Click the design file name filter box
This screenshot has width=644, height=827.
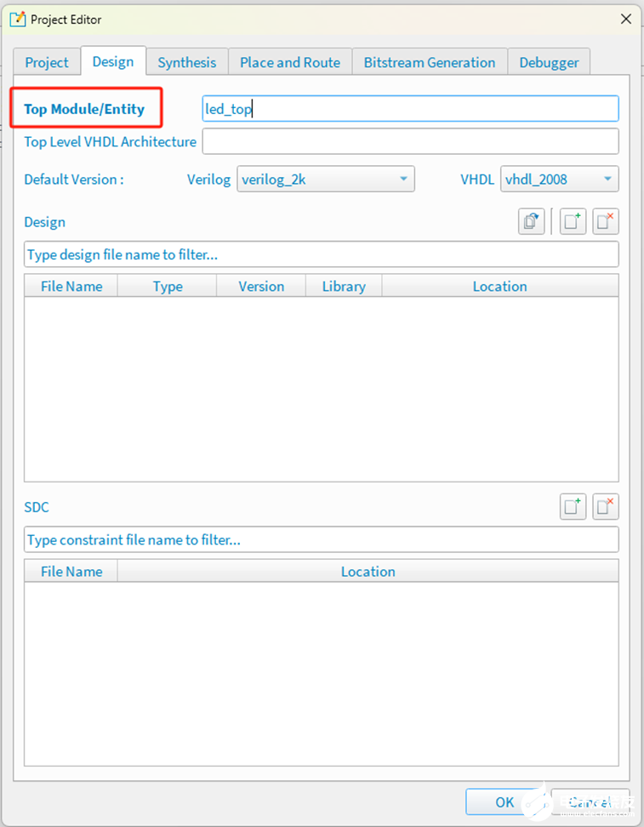coord(321,254)
